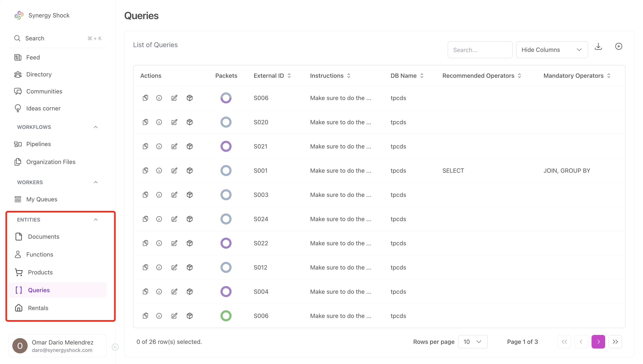Edit the S024 query via the pencil icon
The height and width of the screenshot is (364, 643).
174,219
